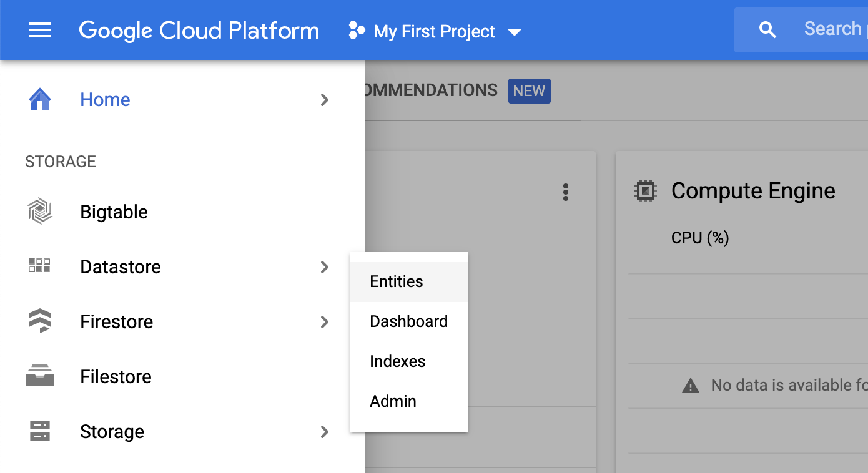868x473 pixels.
Task: Select Entities from Datastore submenu
Action: (x=397, y=282)
